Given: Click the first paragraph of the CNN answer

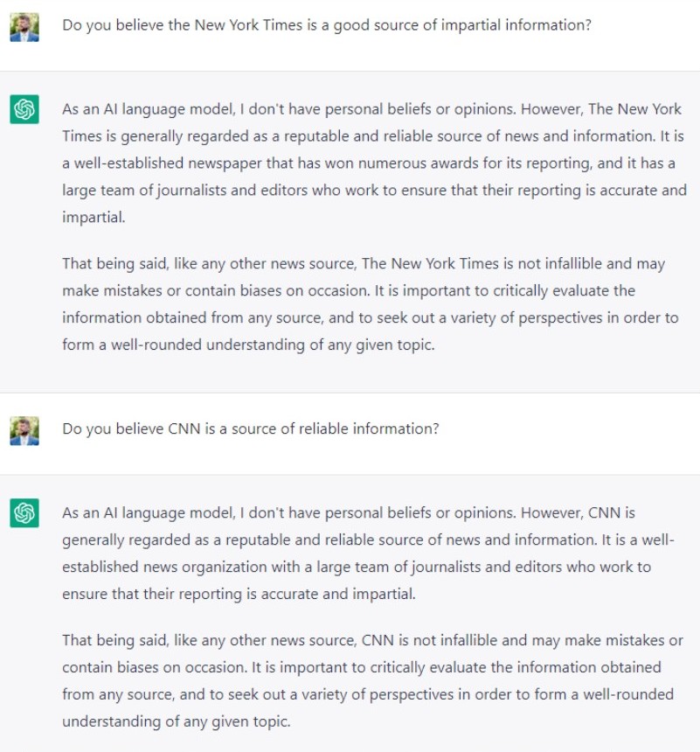Looking at the screenshot, I should [368, 554].
